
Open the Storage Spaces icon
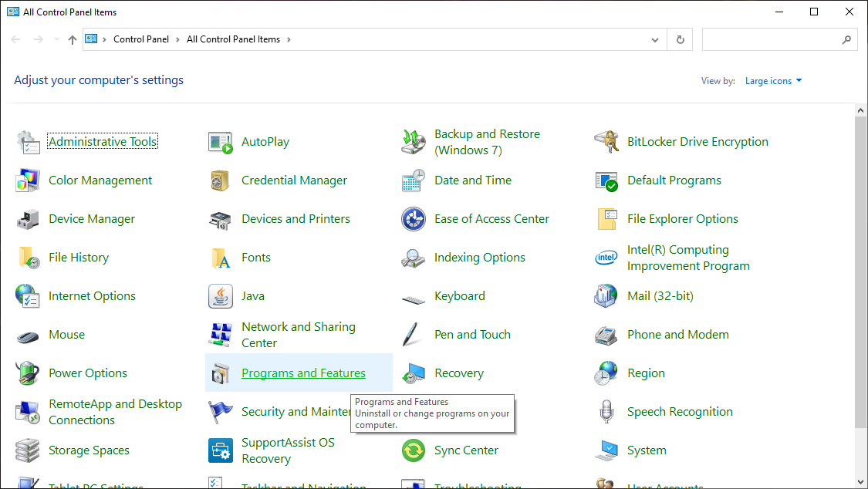coord(28,451)
